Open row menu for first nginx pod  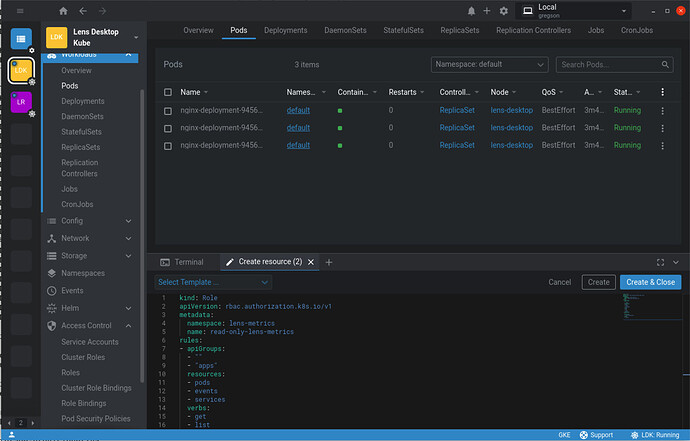tap(662, 110)
